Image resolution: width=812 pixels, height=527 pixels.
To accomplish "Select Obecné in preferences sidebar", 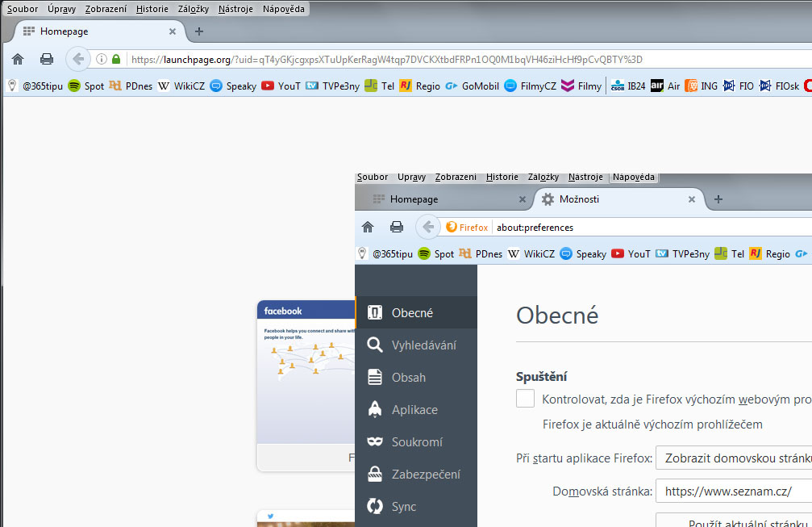I will (x=416, y=312).
